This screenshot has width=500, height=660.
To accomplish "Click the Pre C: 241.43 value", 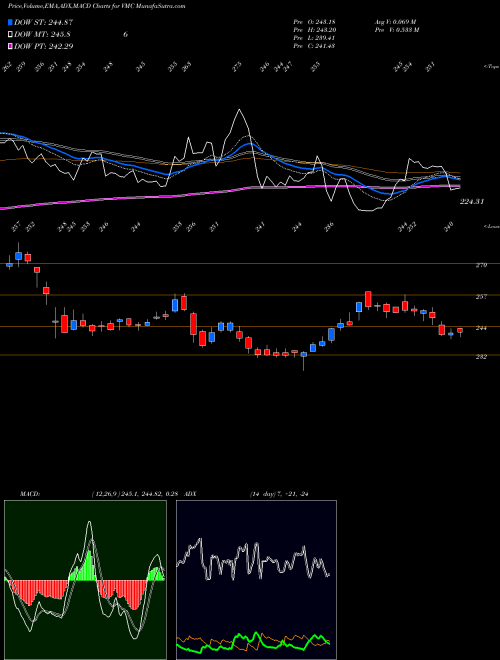I will (314, 46).
